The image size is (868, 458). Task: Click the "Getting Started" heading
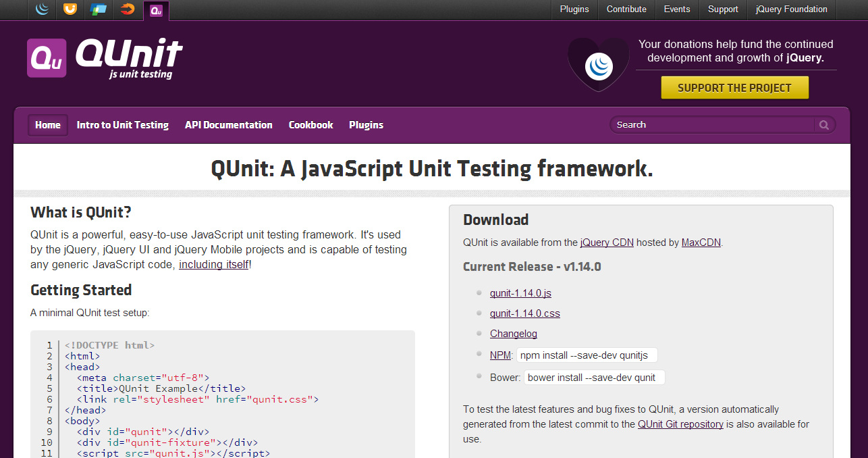pyautogui.click(x=81, y=290)
